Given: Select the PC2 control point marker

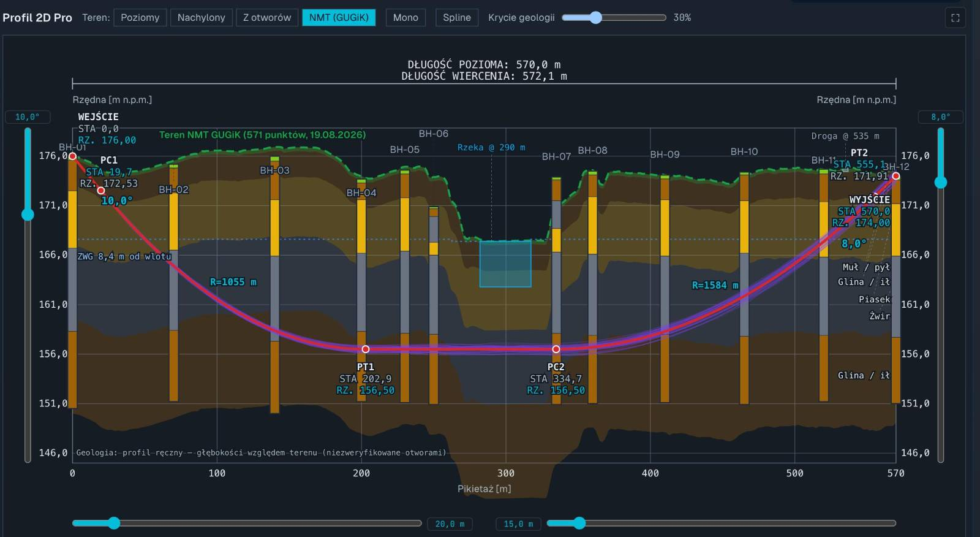Looking at the screenshot, I should [556, 349].
